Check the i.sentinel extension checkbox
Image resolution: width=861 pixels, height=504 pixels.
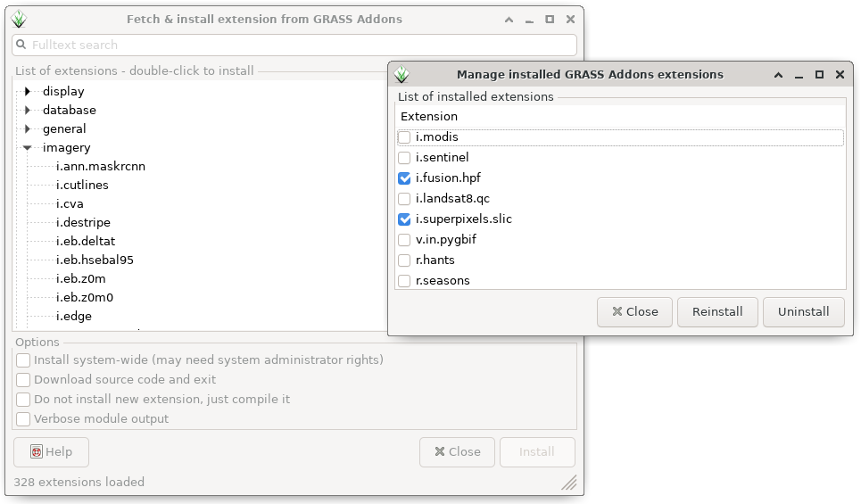[x=404, y=158]
